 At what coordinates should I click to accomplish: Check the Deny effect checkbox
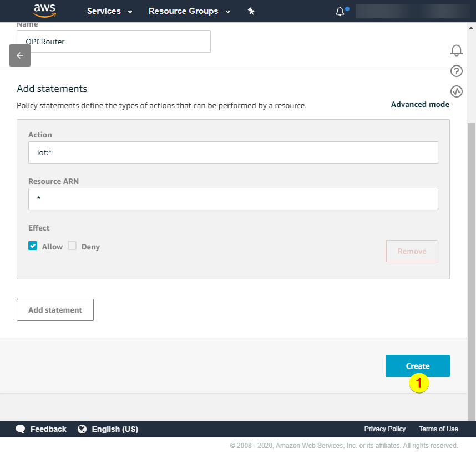[72, 246]
